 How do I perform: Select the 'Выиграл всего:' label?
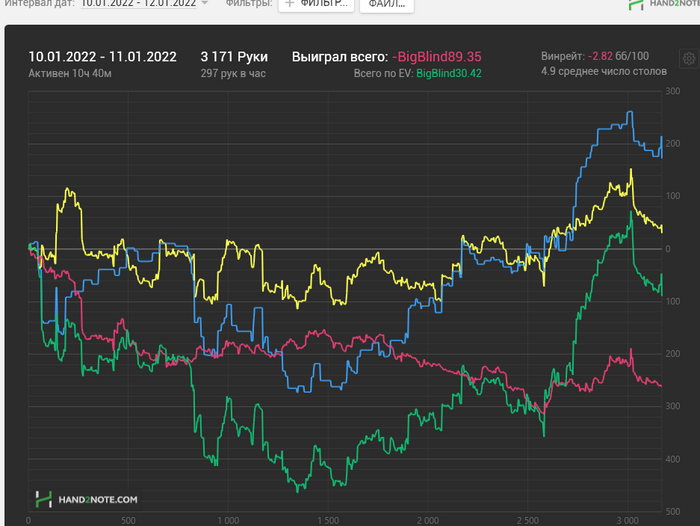pyautogui.click(x=340, y=57)
